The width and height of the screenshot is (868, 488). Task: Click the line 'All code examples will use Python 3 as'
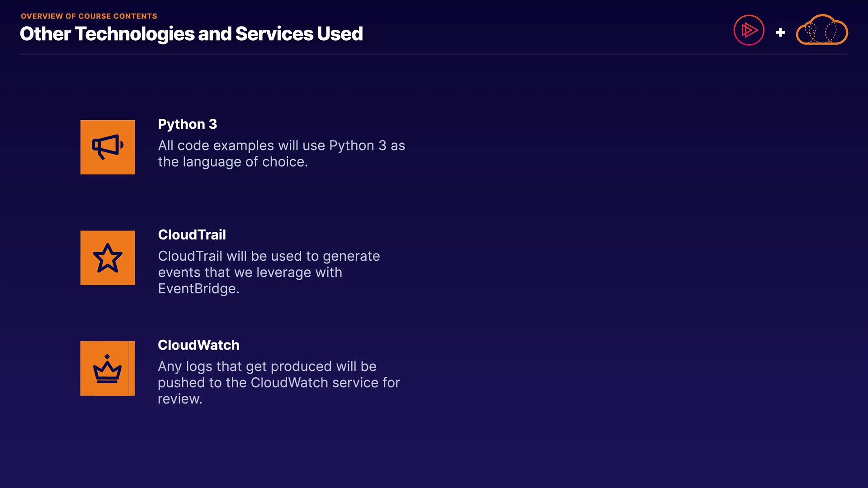[x=281, y=145]
